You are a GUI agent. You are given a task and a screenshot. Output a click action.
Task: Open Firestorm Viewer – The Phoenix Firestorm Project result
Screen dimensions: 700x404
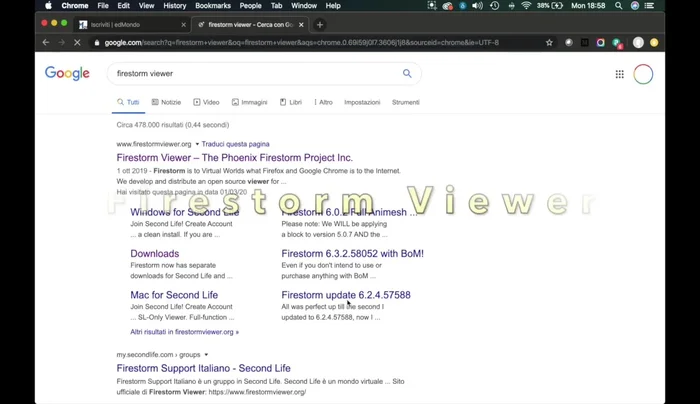click(234, 158)
